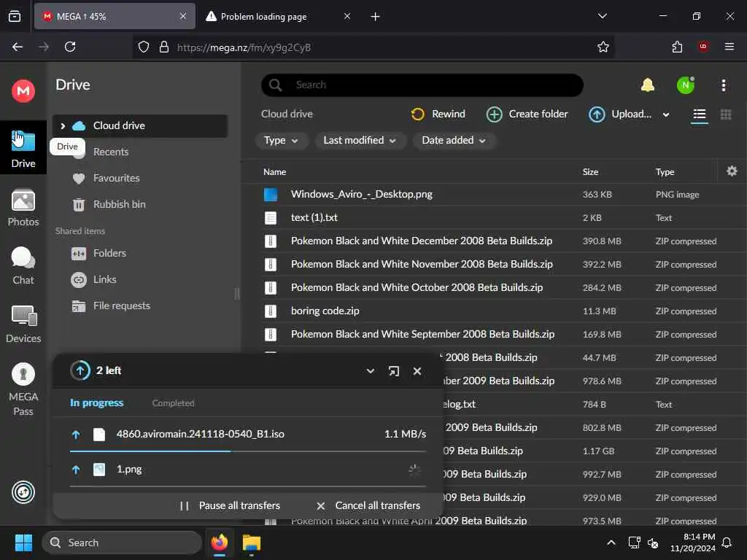The height and width of the screenshot is (560, 747).
Task: Switch to grid thumbnail view
Action: 726,114
